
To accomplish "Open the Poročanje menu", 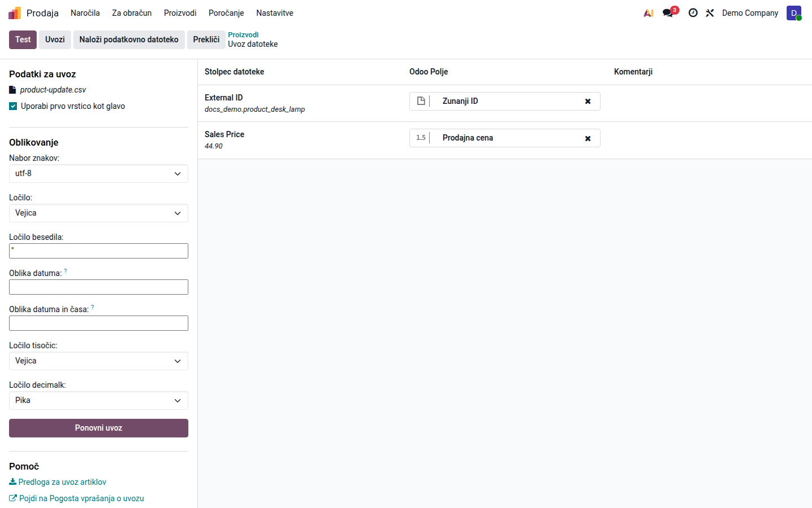I will coord(226,13).
